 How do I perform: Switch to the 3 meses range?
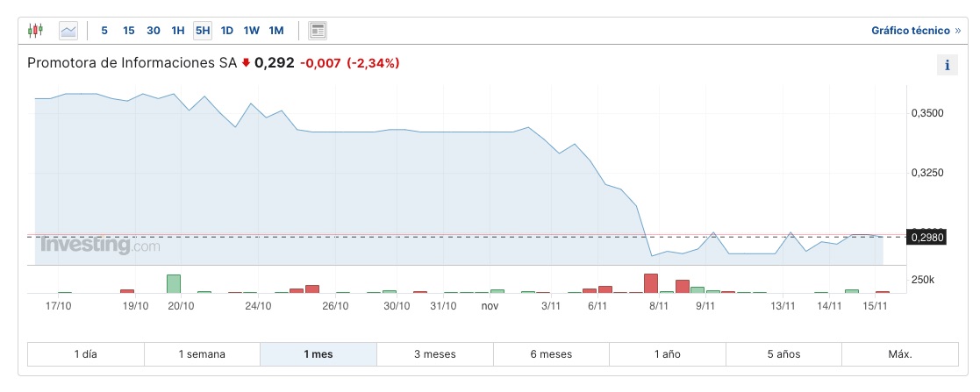pos(434,354)
